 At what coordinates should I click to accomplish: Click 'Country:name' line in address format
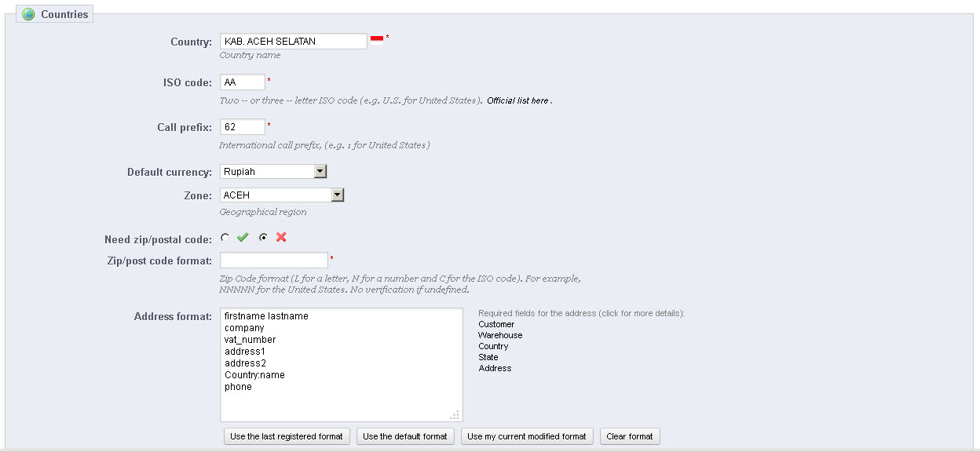pyautogui.click(x=254, y=375)
